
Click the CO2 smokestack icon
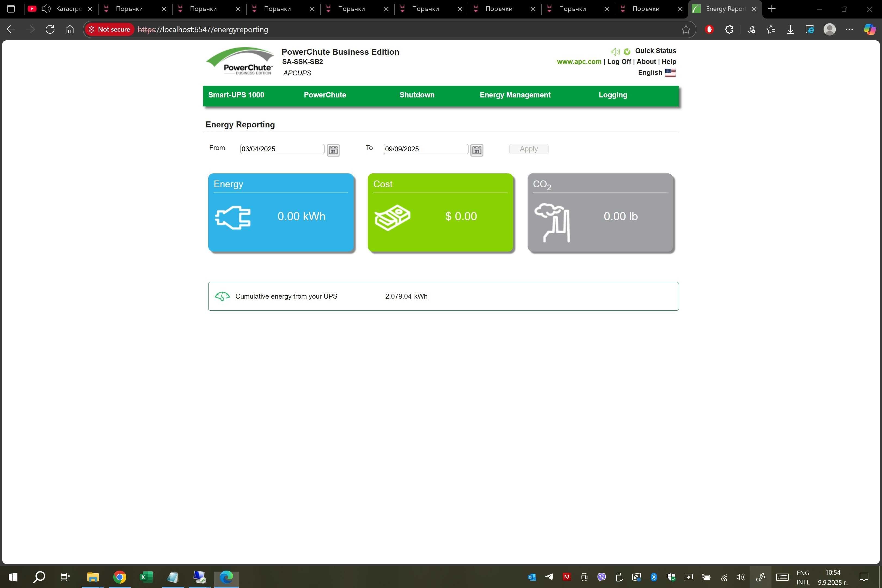552,223
